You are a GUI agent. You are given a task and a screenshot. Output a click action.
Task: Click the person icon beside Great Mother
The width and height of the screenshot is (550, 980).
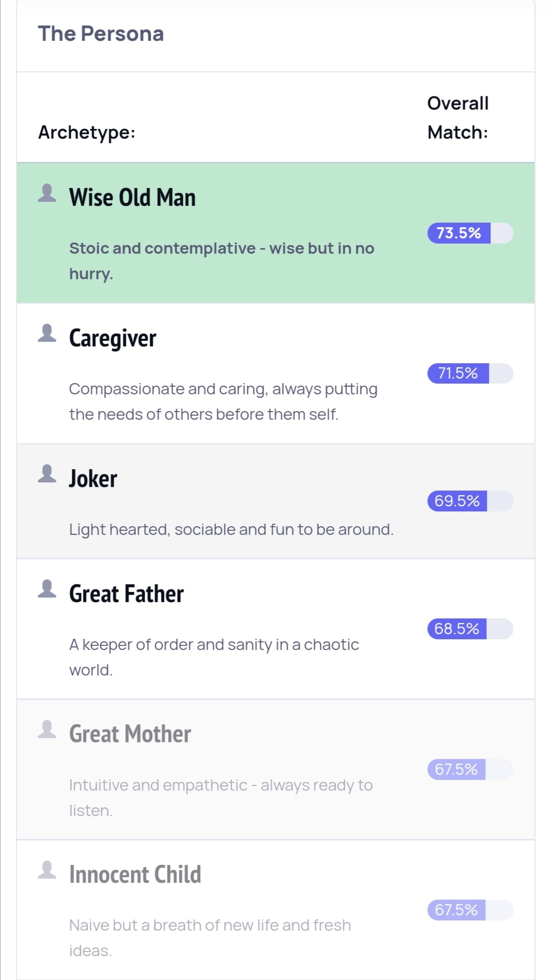click(x=47, y=729)
